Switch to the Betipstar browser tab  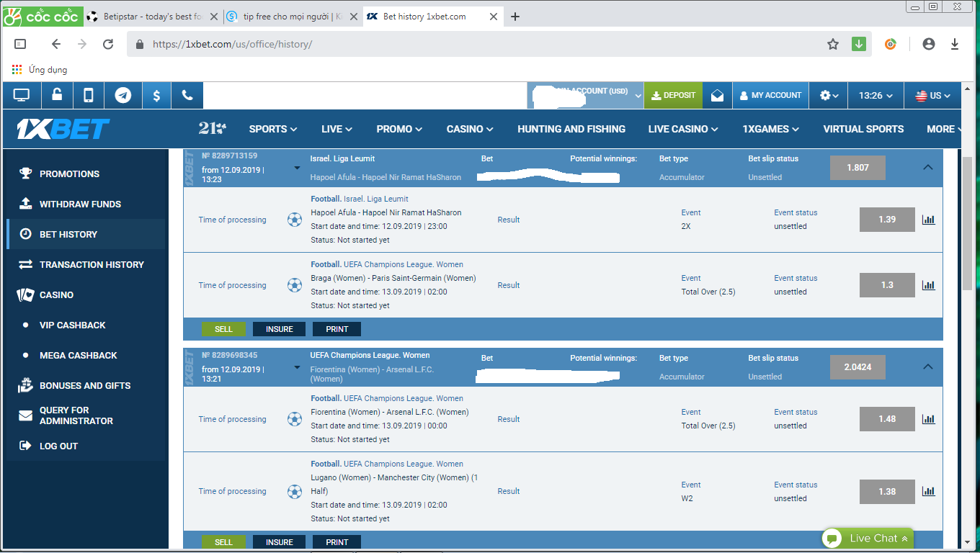pos(151,17)
